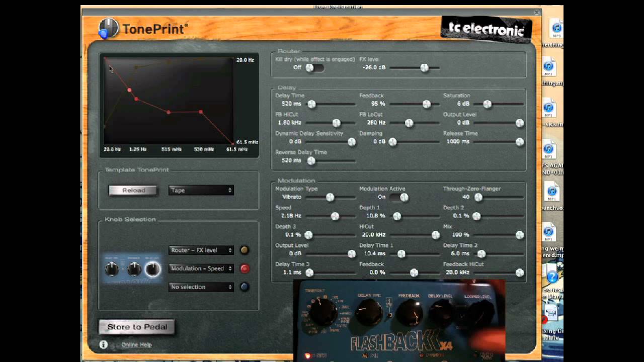
Task: Click the Mix slider handle
Action: 520,235
